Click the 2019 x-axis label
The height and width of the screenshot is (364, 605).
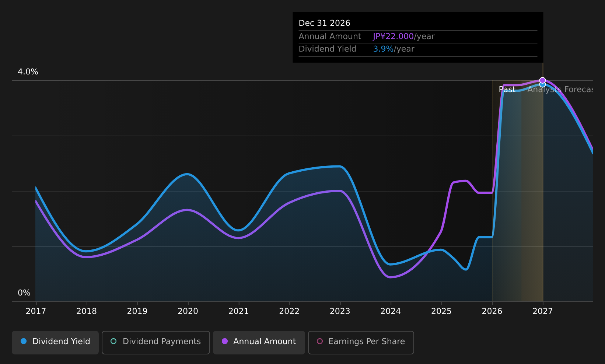tap(137, 311)
